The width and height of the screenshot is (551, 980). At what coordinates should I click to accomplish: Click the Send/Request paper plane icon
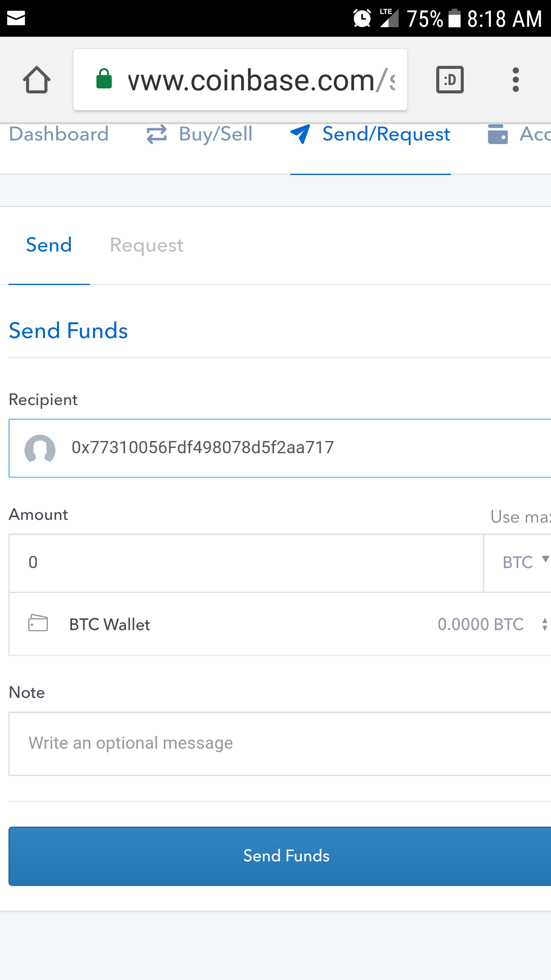(x=300, y=134)
